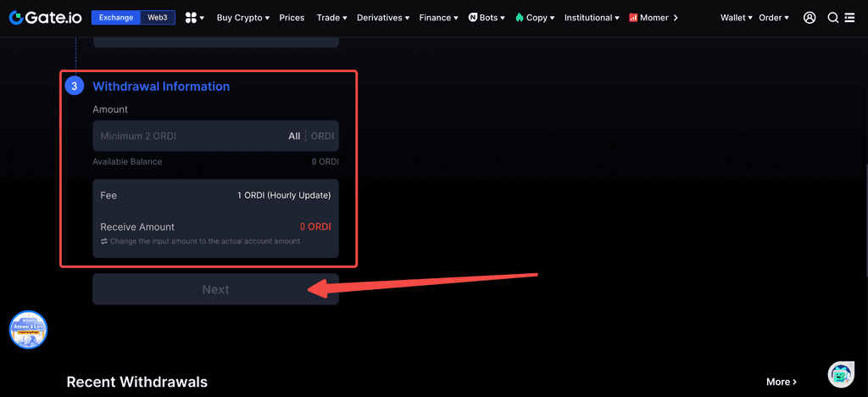
Task: Click the Gate.io logo
Action: 45,17
